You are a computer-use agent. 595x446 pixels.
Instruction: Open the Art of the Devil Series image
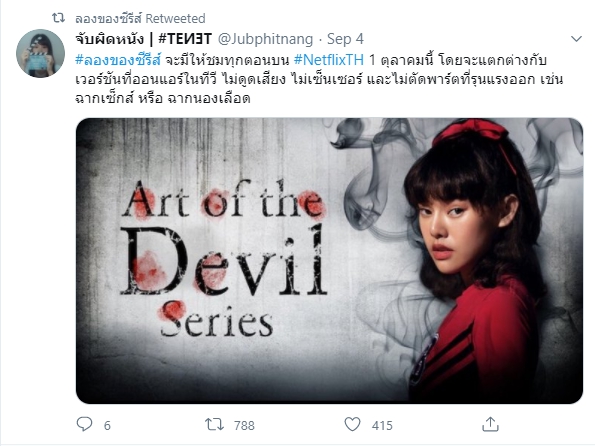[329, 261]
